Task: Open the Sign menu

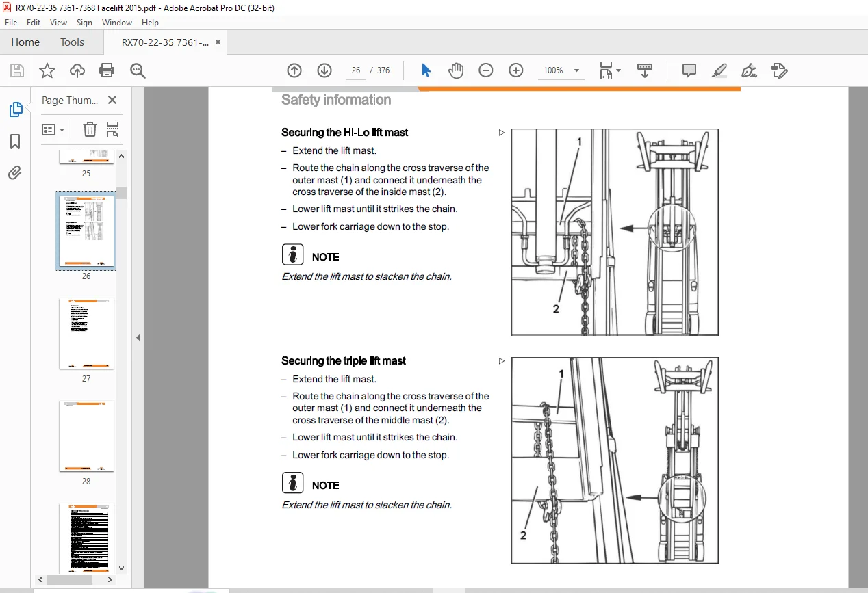Action: [84, 23]
